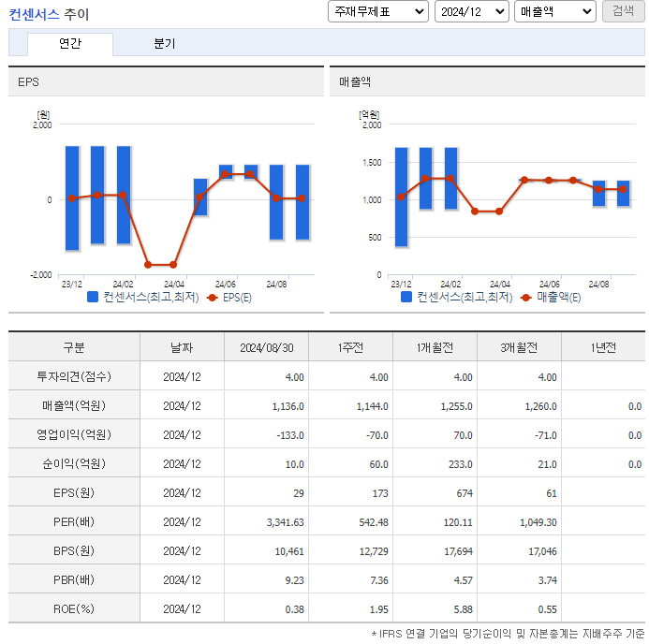Click the 23/12 bar in the 매출액 chart
Viewport: 649px width, 644px height.
tap(401, 198)
